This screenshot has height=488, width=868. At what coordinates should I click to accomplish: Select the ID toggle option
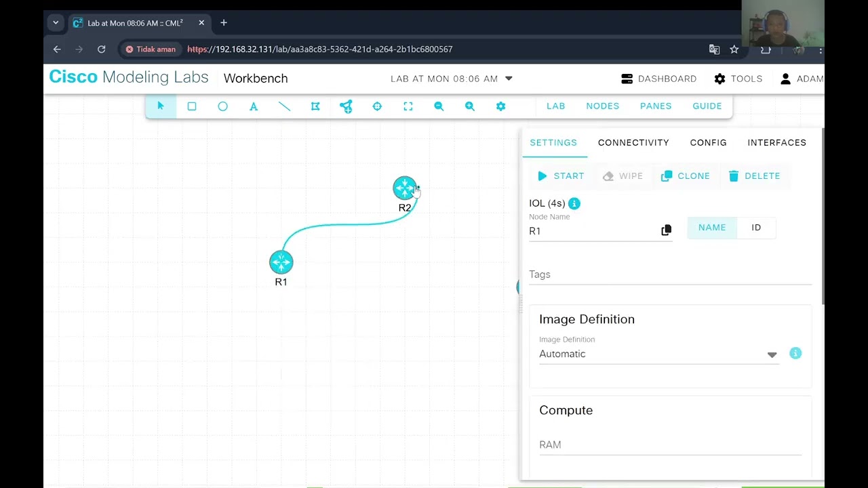click(x=756, y=228)
